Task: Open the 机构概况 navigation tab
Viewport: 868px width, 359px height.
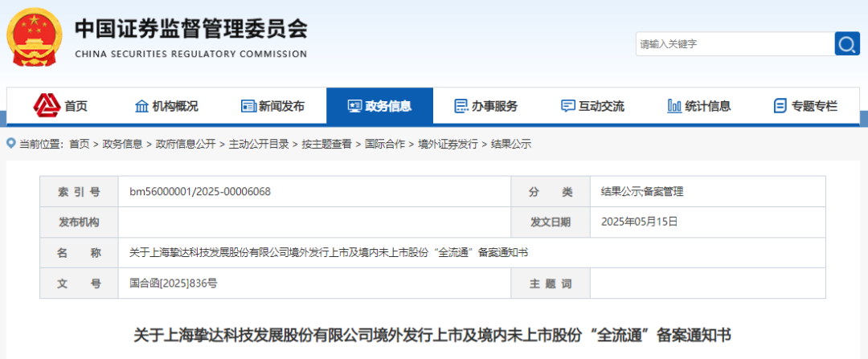Action: pos(166,106)
